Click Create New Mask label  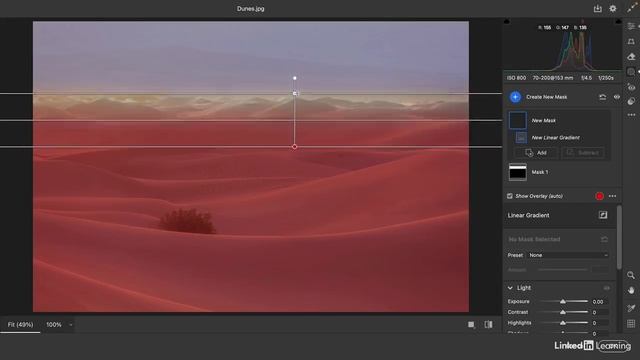[x=547, y=97]
